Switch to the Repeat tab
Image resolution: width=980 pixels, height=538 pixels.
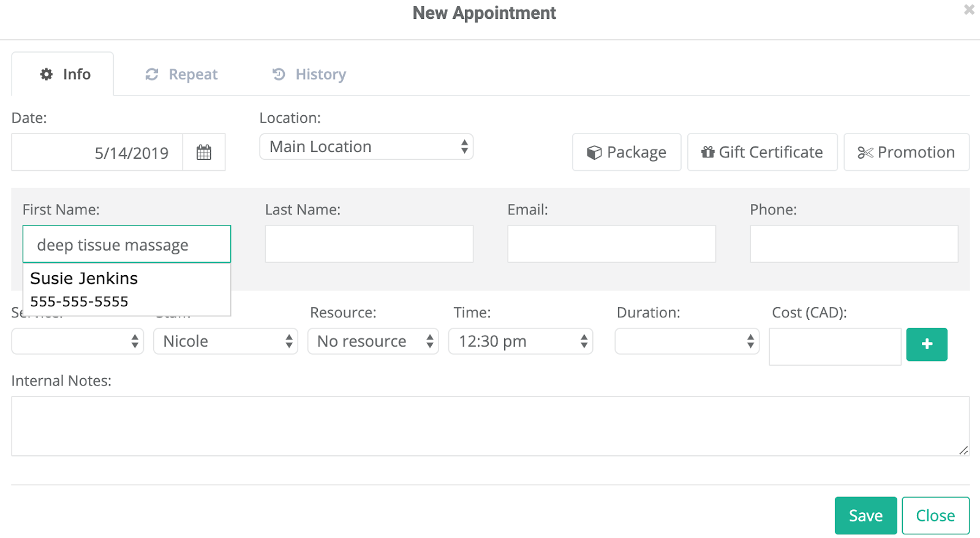pos(182,75)
